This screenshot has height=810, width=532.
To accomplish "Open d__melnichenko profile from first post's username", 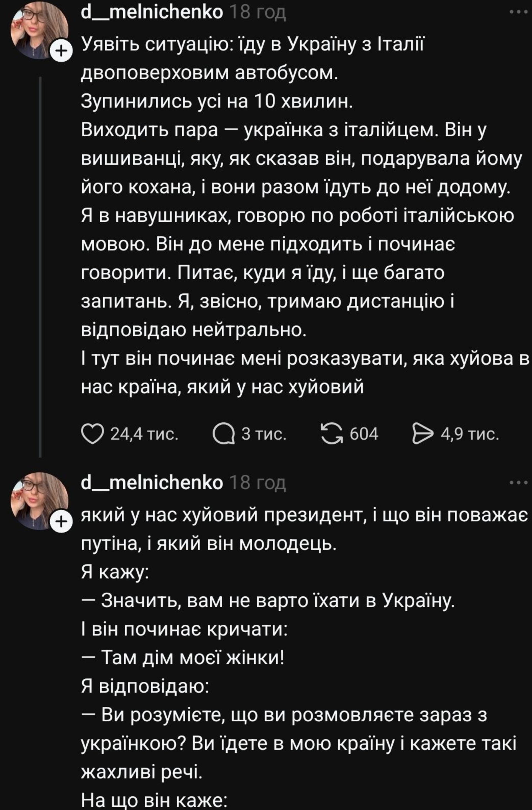I will (152, 12).
